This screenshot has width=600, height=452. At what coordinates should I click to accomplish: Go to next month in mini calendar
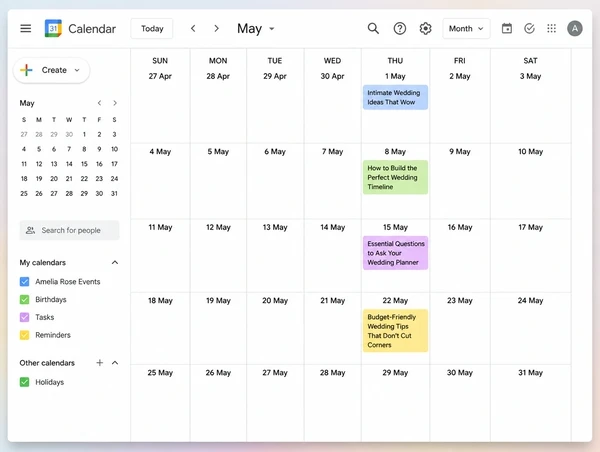coord(115,103)
